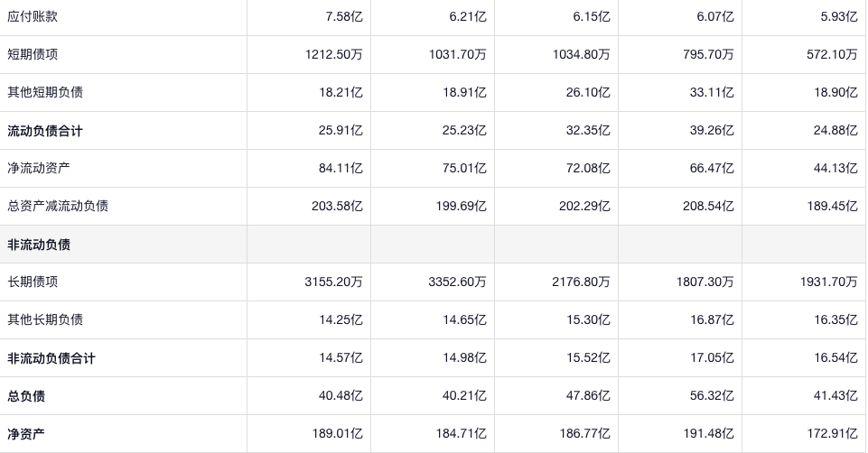
Task: Select the 净资产 row label
Action: tap(26, 434)
